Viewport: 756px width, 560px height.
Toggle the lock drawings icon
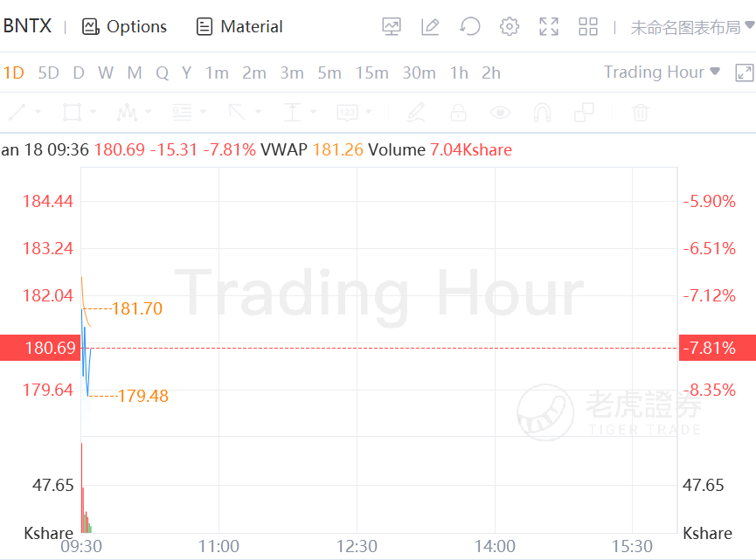458,113
